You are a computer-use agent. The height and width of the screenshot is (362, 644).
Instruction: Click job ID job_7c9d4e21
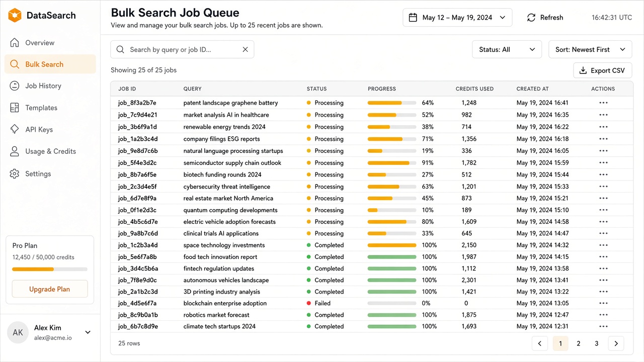click(x=138, y=115)
